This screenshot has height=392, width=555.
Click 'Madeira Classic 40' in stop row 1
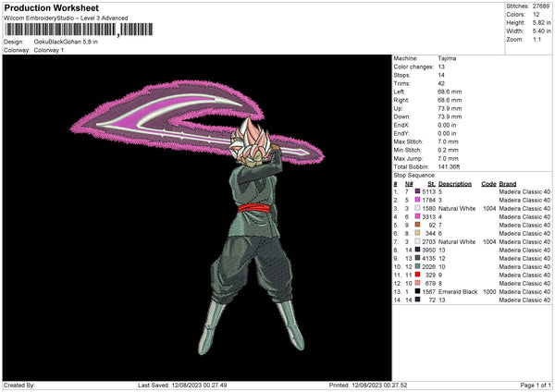pos(524,191)
